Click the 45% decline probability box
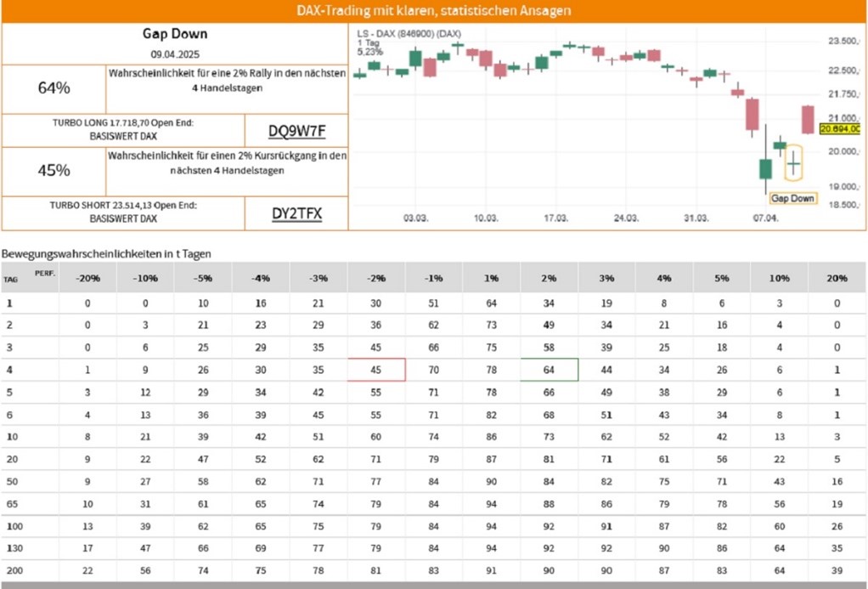Screen dimensions: 868x589 tap(54, 171)
